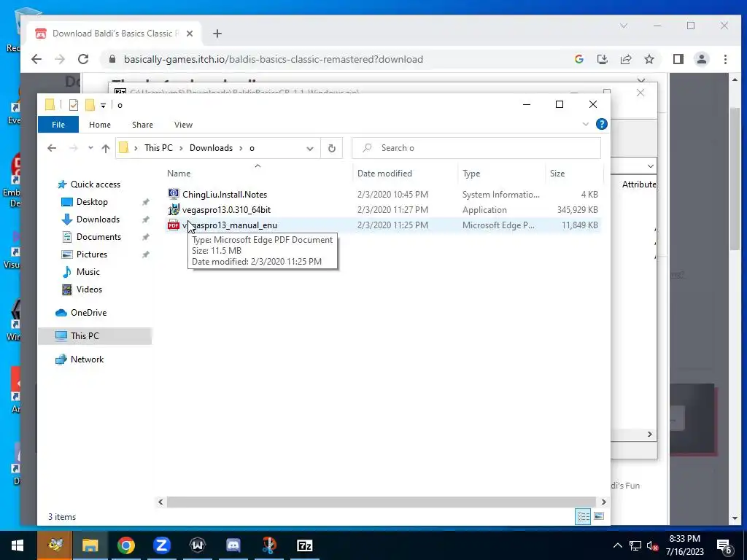Click Downloads in the breadcrumb path
Viewport: 747px width, 560px height.
(x=211, y=148)
